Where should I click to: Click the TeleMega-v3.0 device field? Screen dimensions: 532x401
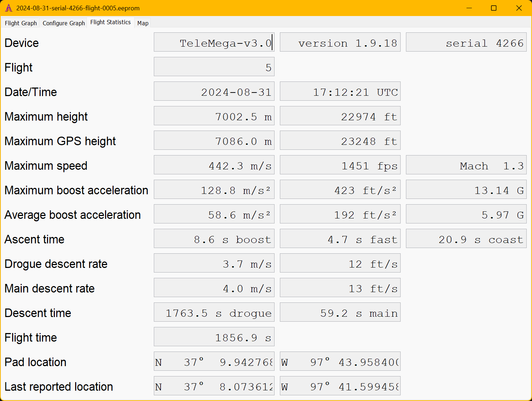pos(214,42)
